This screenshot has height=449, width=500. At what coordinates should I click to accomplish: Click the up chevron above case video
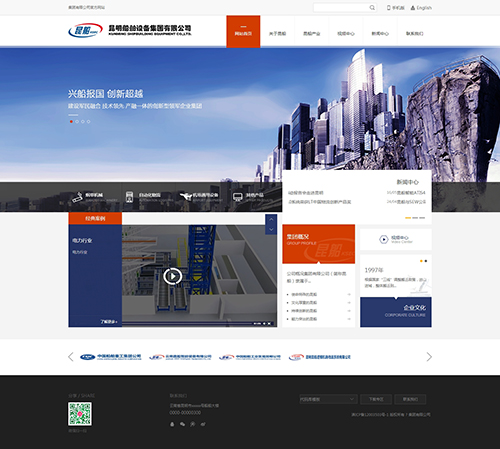coord(271,219)
